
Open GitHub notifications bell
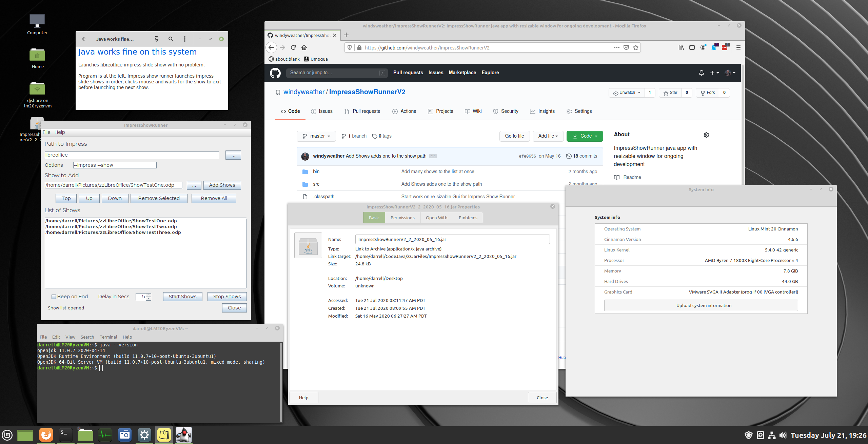point(701,73)
